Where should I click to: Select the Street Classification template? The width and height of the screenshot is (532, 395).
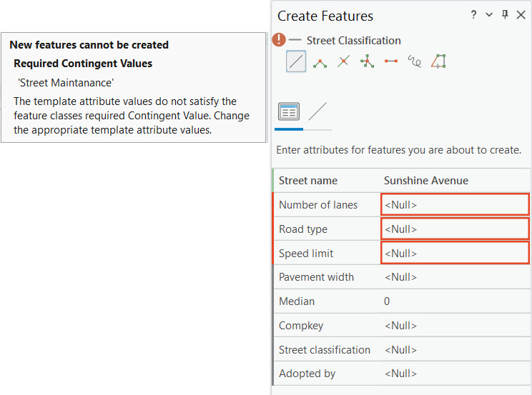tap(353, 41)
